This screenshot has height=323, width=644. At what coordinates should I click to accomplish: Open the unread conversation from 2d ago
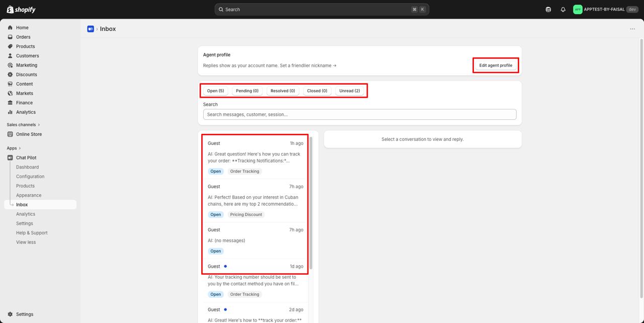pyautogui.click(x=256, y=313)
